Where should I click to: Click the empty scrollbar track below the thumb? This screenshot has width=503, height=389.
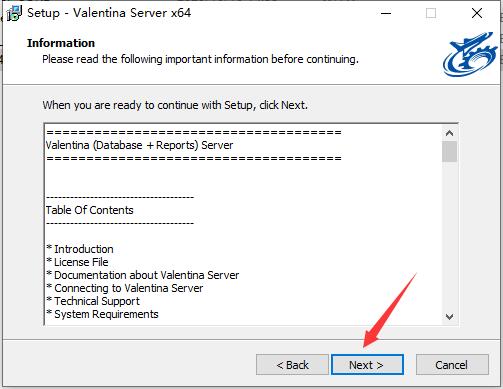pyautogui.click(x=449, y=235)
